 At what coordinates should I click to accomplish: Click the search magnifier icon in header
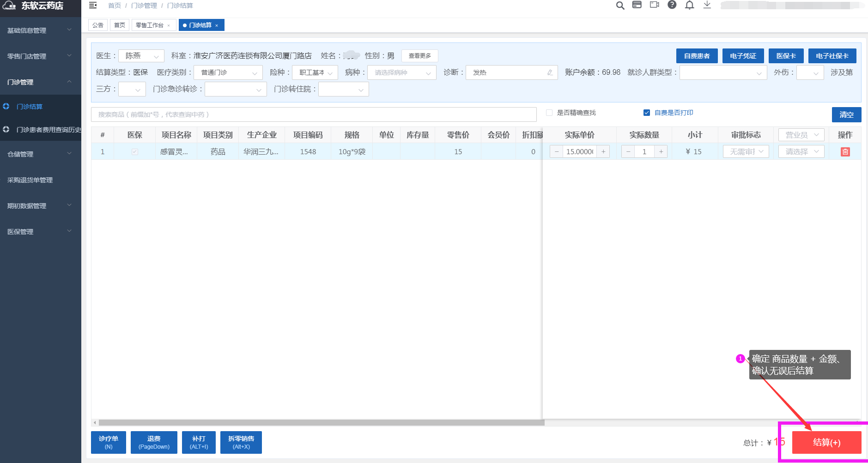620,6
